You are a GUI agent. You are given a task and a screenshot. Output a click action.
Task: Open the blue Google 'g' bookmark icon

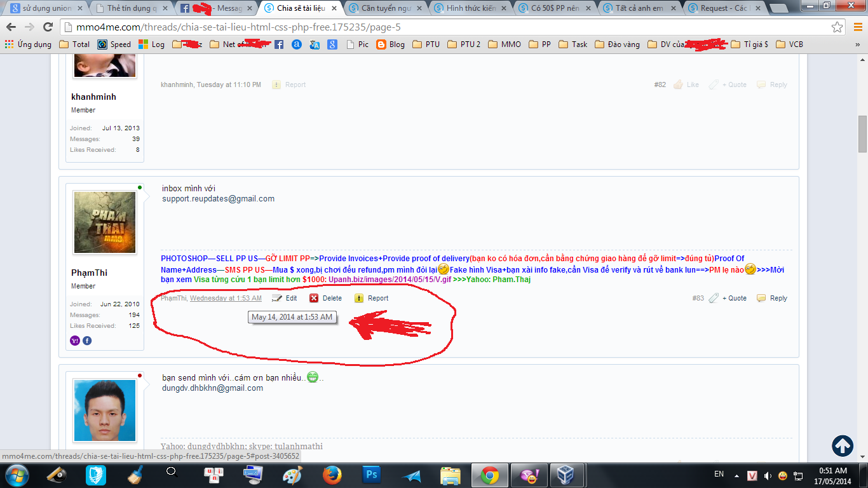pos(332,44)
